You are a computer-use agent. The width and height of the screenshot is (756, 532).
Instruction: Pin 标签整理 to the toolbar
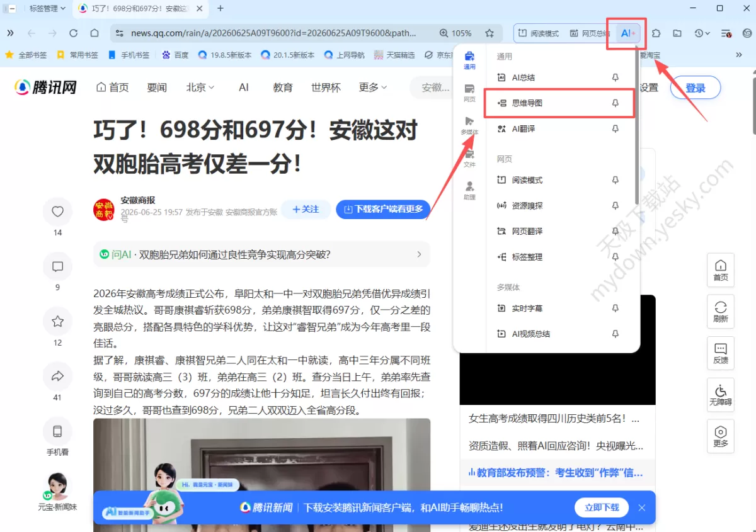click(x=616, y=257)
